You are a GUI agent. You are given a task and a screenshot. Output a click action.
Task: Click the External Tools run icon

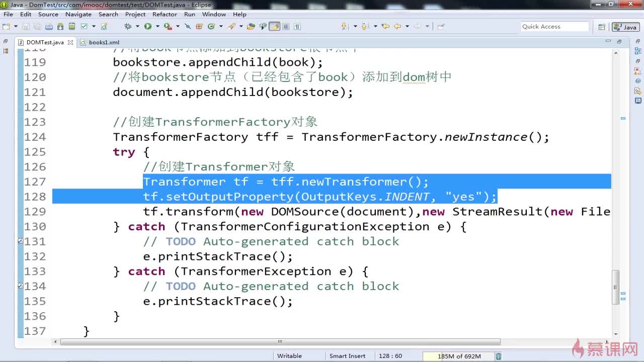[x=168, y=26]
